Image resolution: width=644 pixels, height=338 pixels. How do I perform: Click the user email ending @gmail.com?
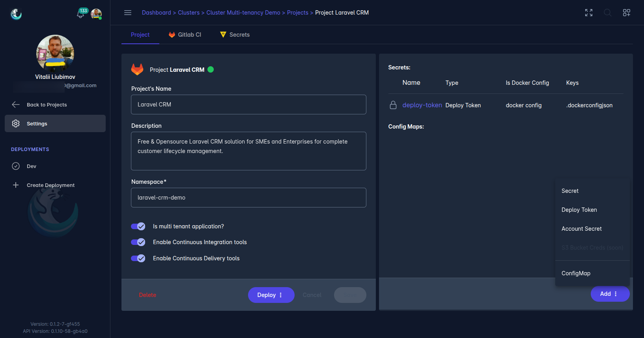[x=55, y=86]
